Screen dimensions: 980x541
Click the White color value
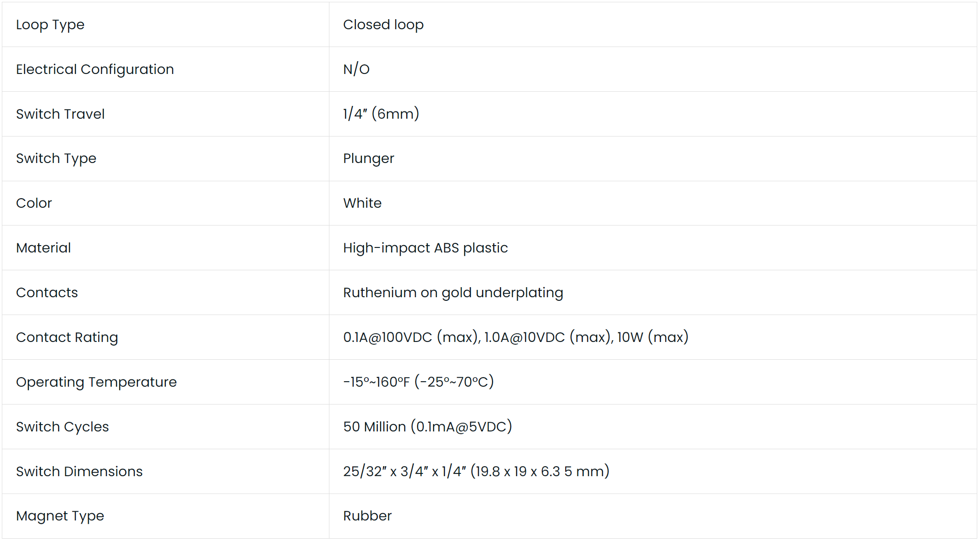(x=362, y=203)
